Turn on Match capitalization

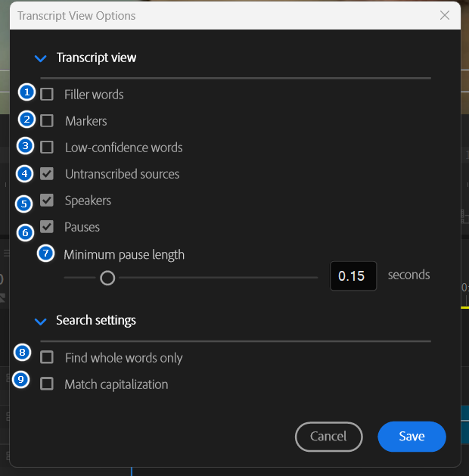tap(47, 384)
